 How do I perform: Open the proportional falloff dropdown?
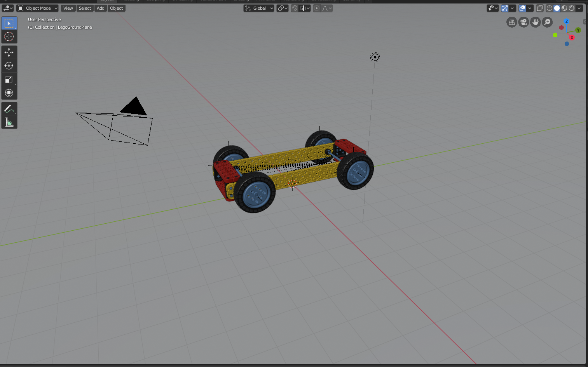click(327, 8)
